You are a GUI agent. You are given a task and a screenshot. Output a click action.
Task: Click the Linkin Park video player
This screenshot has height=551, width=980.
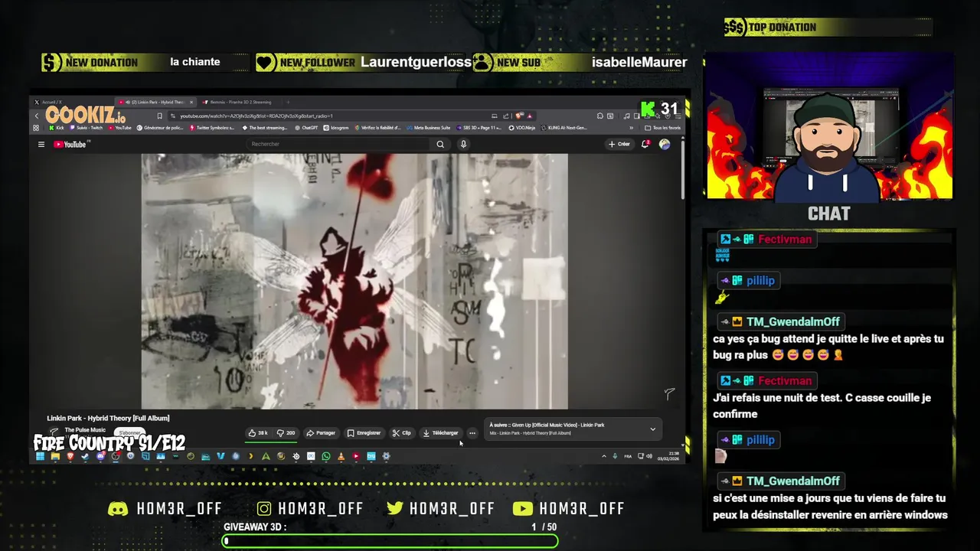pos(354,281)
